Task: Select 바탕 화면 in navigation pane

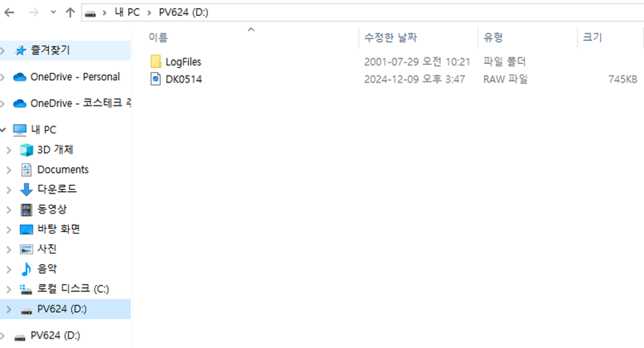Action: tap(58, 230)
